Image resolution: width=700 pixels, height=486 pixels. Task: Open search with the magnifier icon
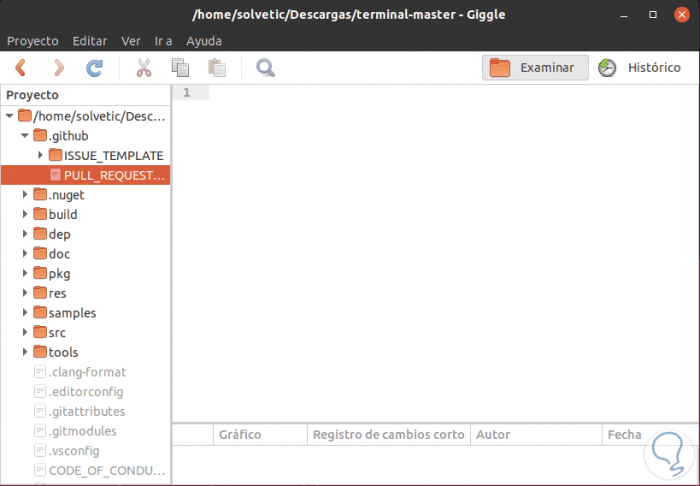[265, 68]
